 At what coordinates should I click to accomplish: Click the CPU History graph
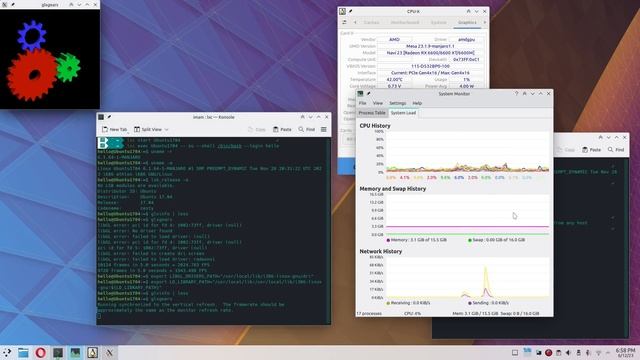point(468,152)
